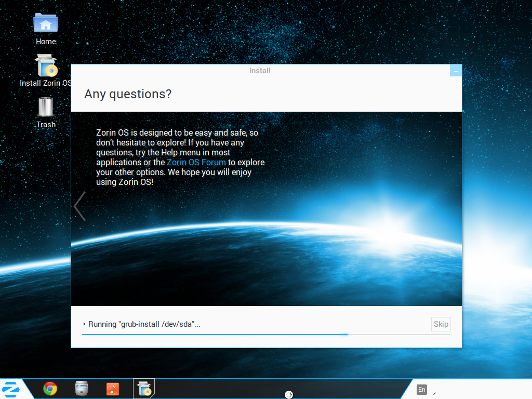This screenshot has width=532, height=399.
Task: Minimize the Install window
Action: [456, 71]
